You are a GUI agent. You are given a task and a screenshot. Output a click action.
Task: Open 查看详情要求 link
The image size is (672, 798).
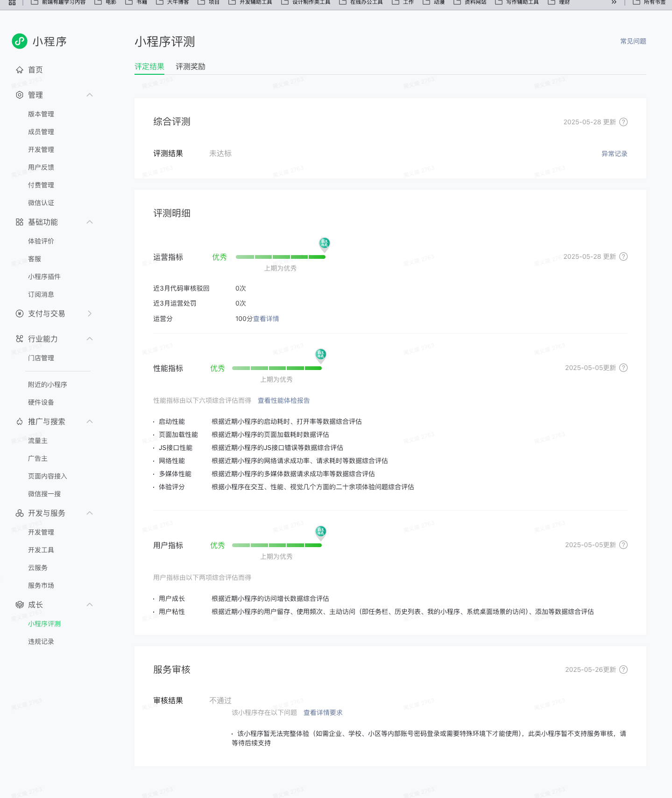[323, 712]
